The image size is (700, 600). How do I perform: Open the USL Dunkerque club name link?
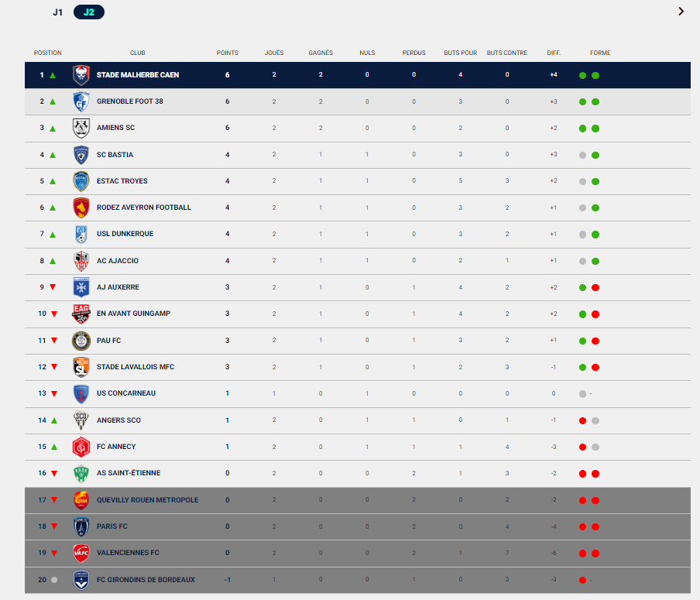tap(125, 234)
